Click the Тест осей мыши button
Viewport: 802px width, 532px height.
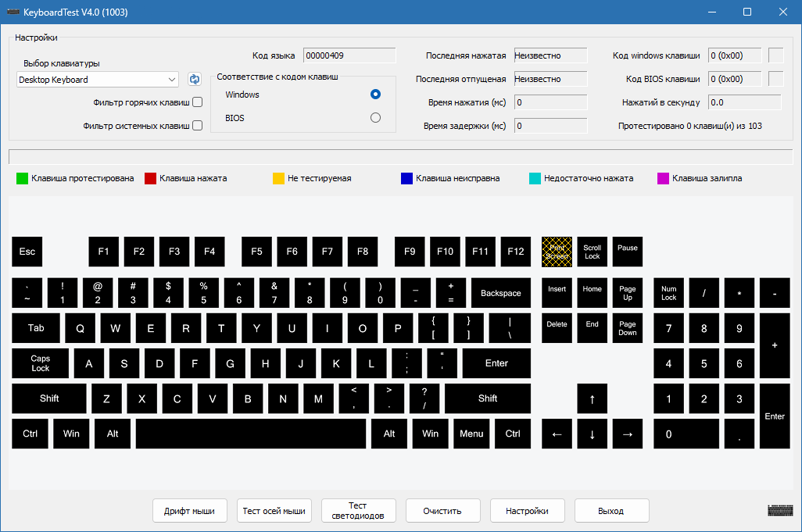point(274,511)
